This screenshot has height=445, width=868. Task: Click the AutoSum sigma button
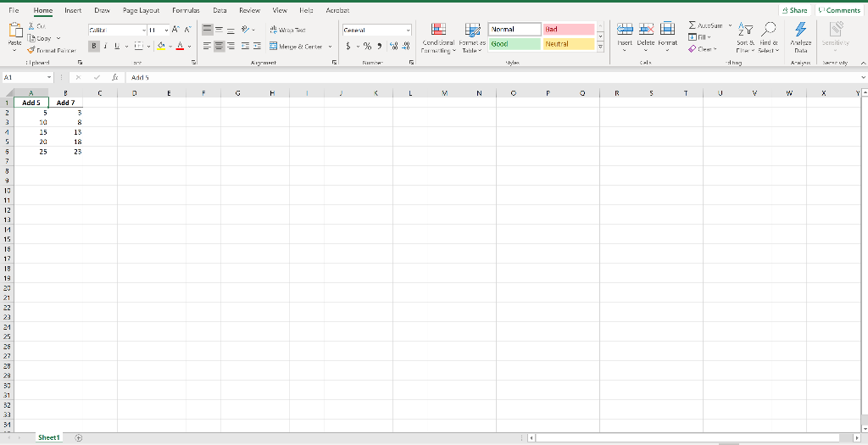tap(707, 25)
